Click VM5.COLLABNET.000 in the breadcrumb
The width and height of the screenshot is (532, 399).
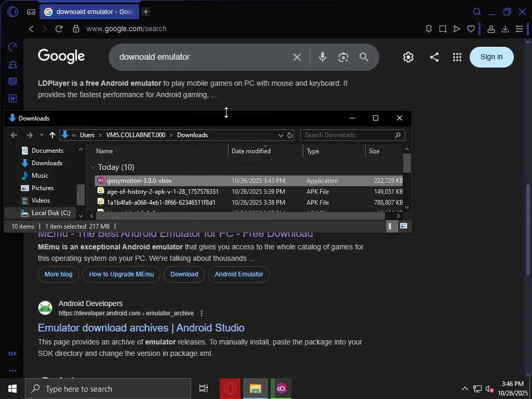pyautogui.click(x=136, y=135)
